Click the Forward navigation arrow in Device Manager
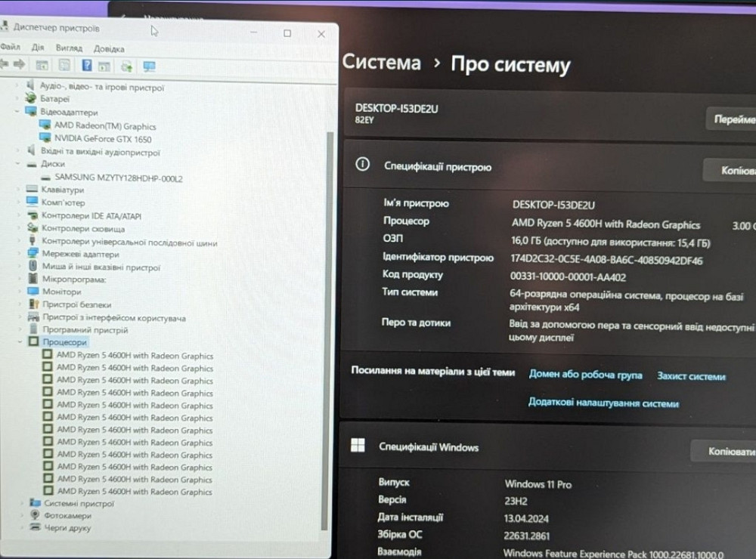The width and height of the screenshot is (756, 559). (20, 65)
